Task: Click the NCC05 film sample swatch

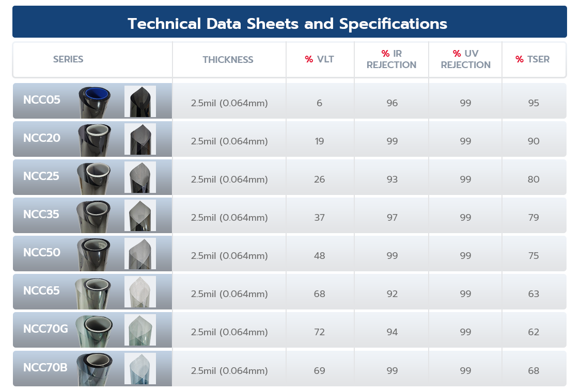Action: pos(140,102)
